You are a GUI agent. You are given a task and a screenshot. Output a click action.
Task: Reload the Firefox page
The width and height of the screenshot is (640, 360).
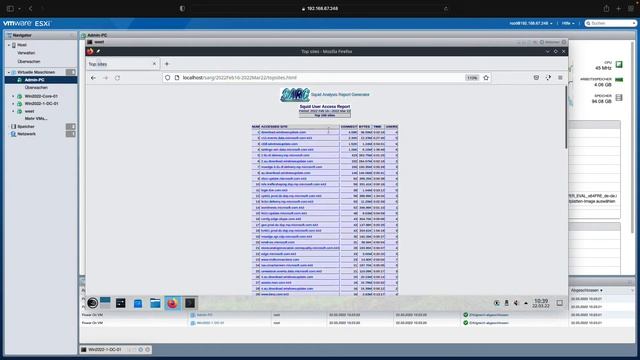point(118,78)
